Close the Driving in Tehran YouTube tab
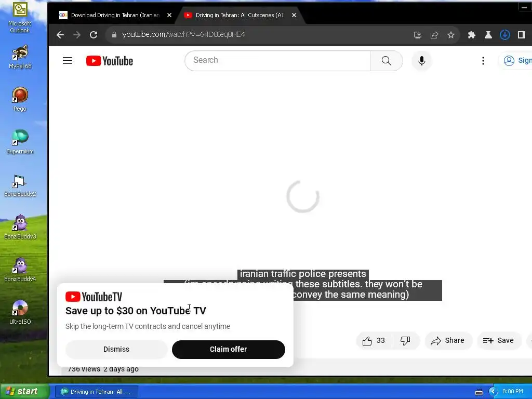The height and width of the screenshot is (399, 532). pos(294,15)
